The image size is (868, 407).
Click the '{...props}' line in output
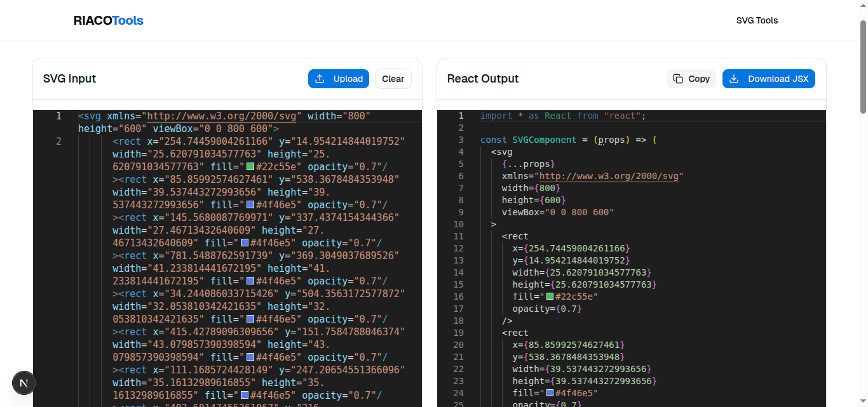pos(529,164)
